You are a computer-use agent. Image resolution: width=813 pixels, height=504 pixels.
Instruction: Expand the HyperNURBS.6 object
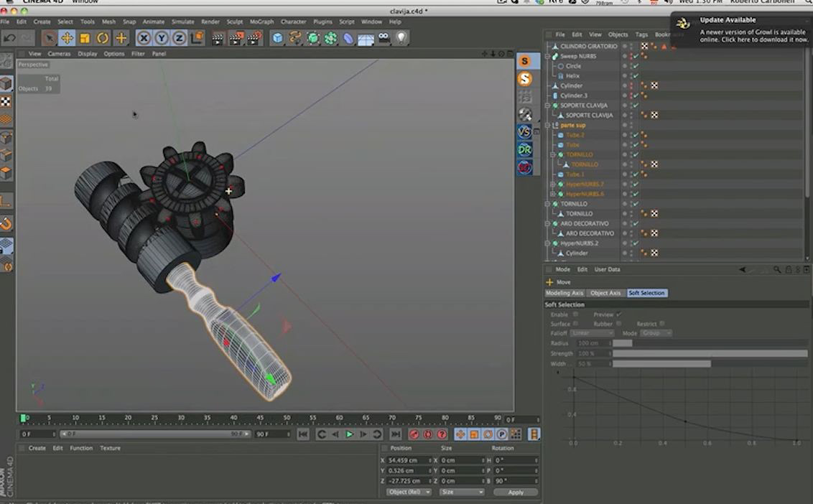(553, 194)
